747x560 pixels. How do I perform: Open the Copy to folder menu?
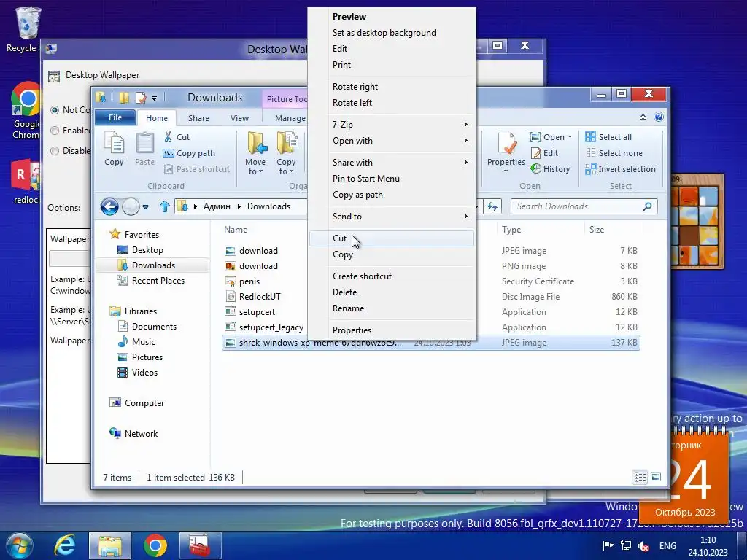tap(286, 153)
